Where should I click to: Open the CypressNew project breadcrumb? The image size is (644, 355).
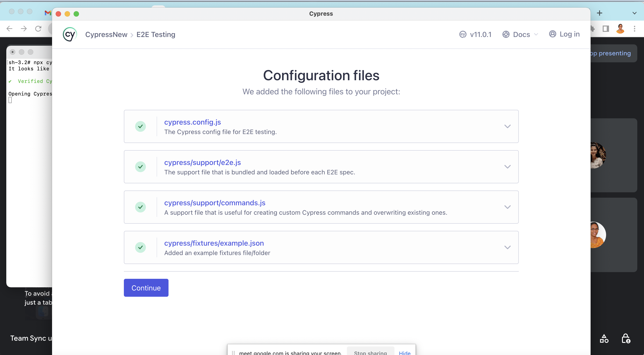[106, 35]
